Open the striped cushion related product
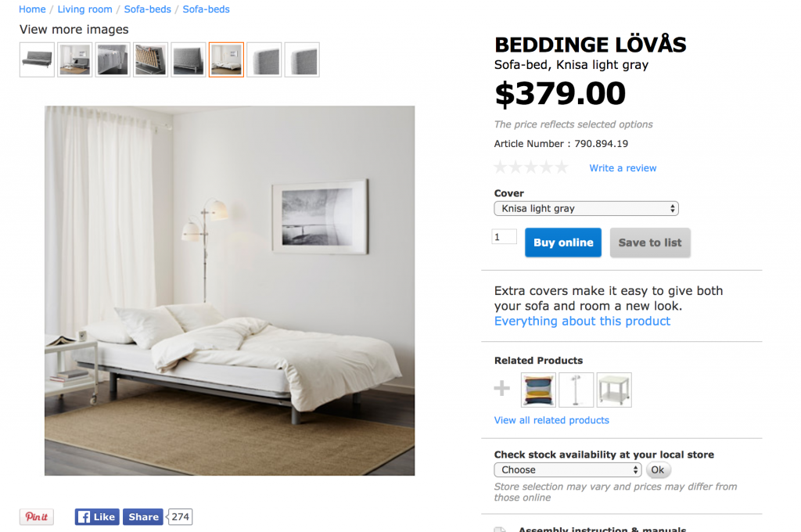The width and height of the screenshot is (801, 532). (x=538, y=390)
